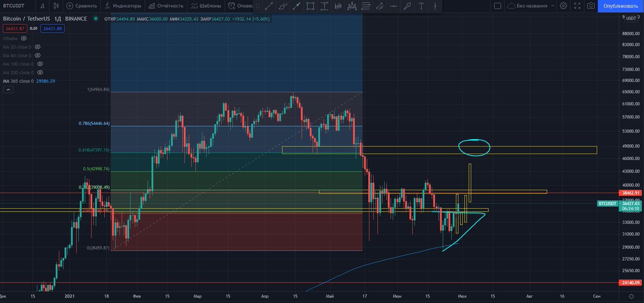Select the arrow line tool
Viewport: 644px width, 303px height.
click(297, 6)
